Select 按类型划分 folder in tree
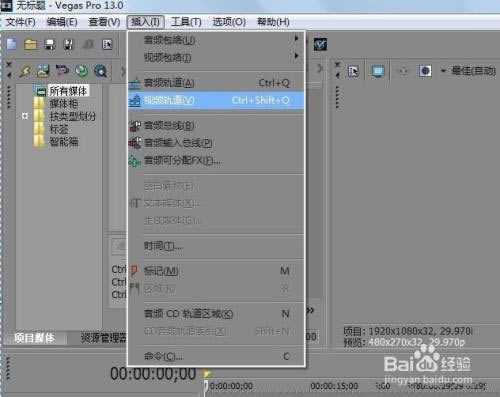 point(72,116)
